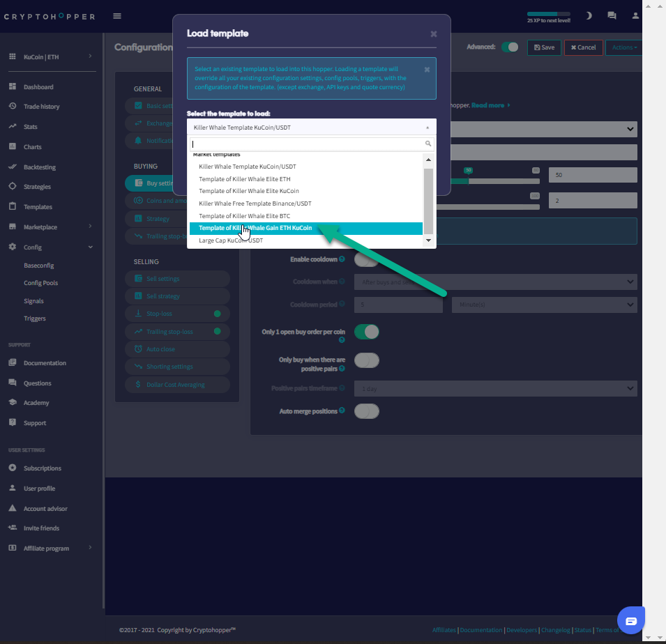Click the Marketplace store icon
Screen dimensions: 666x644
click(x=13, y=227)
